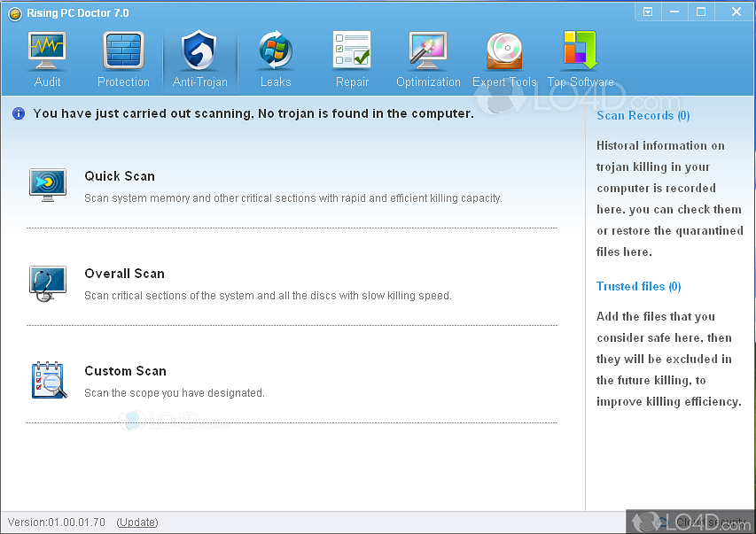Screen dimensions: 756x534
Task: Maximize the Rising PC Doctor window
Action: (701, 12)
